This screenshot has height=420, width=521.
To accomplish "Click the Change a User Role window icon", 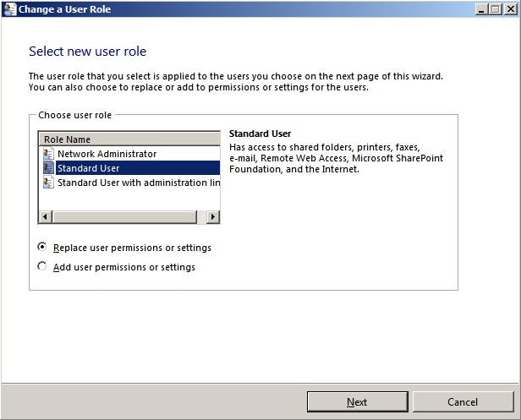I will coord(9,8).
